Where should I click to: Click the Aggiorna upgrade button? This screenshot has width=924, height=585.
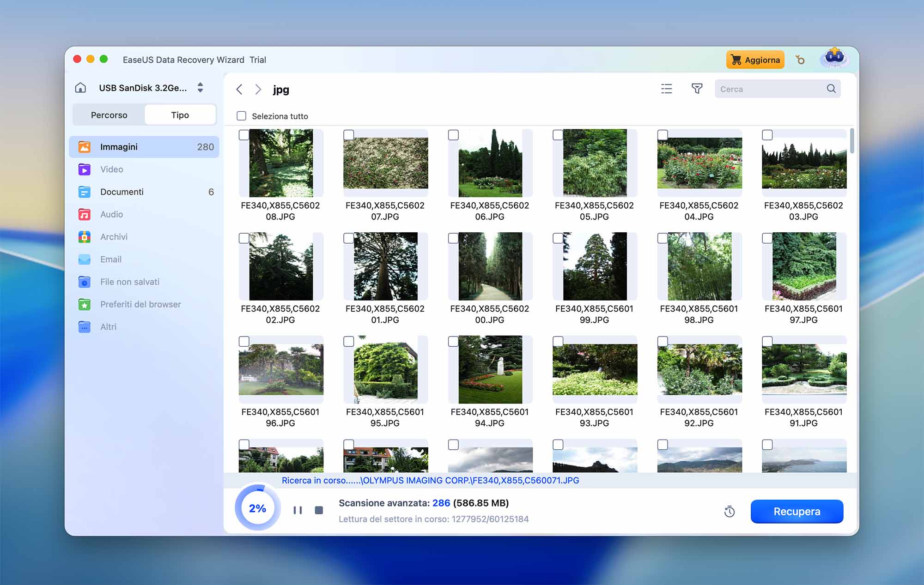pos(755,60)
